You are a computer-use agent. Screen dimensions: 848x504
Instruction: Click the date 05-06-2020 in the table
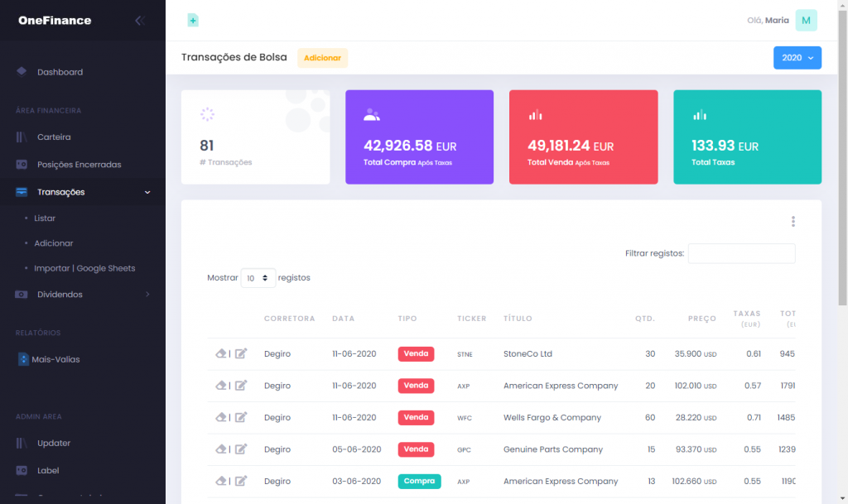coord(356,449)
